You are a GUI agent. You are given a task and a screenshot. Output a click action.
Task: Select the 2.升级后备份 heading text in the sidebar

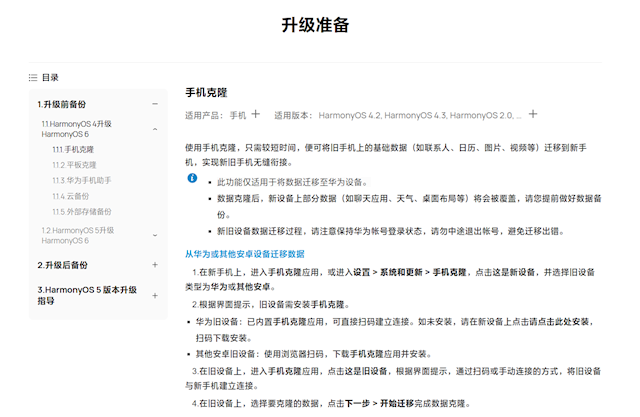tap(61, 265)
